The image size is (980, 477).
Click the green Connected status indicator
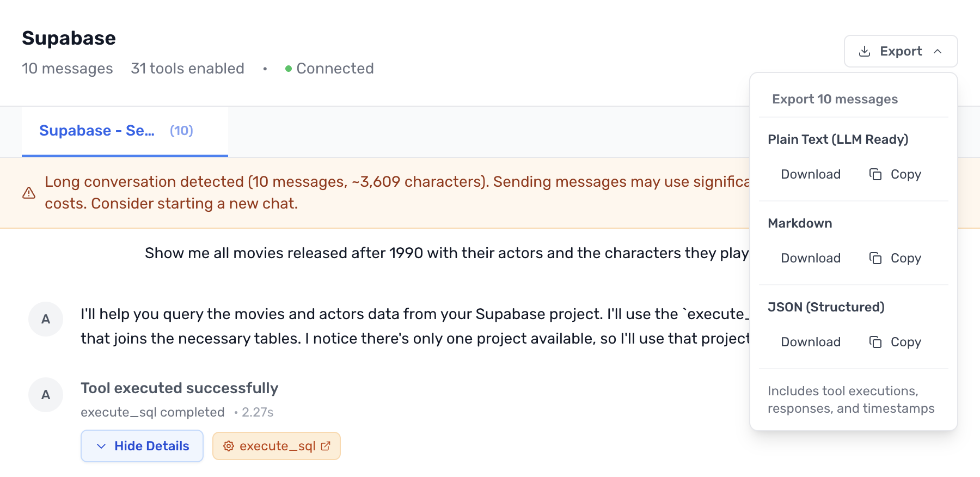pyautogui.click(x=289, y=69)
